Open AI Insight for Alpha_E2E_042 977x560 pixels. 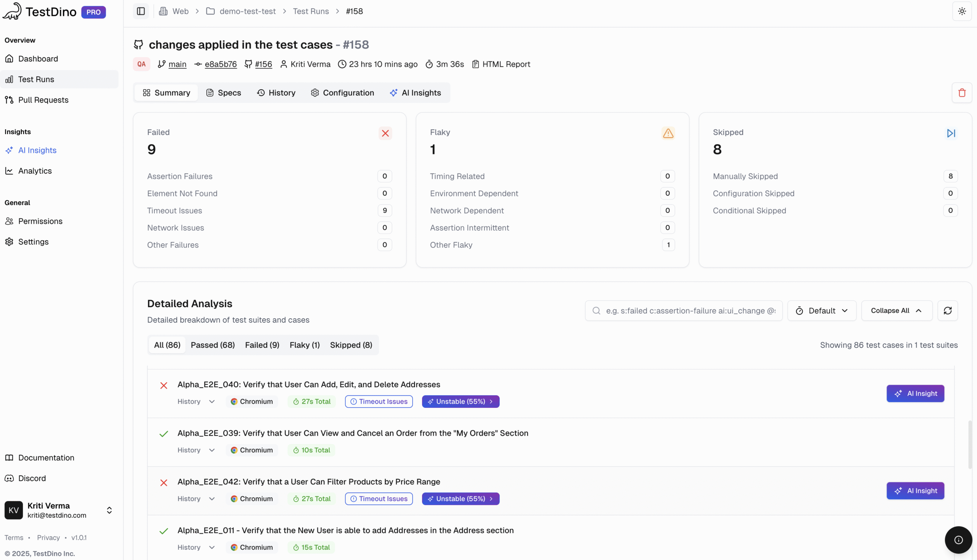(915, 491)
